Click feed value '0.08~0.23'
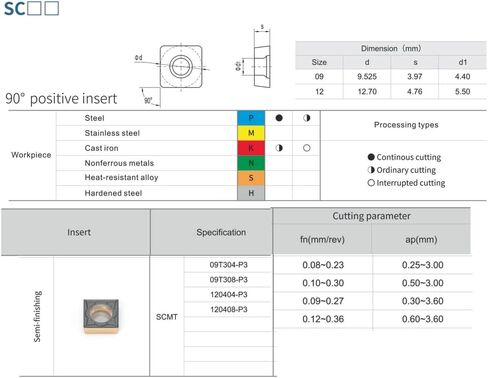 point(323,265)
